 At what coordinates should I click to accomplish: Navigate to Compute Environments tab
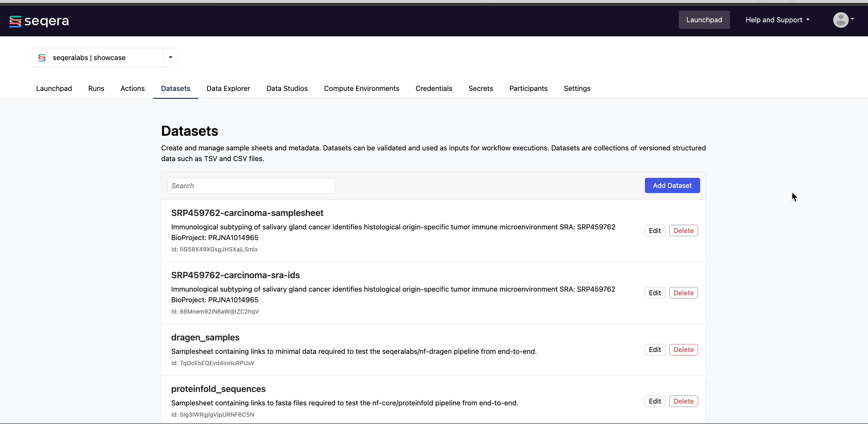coord(361,88)
